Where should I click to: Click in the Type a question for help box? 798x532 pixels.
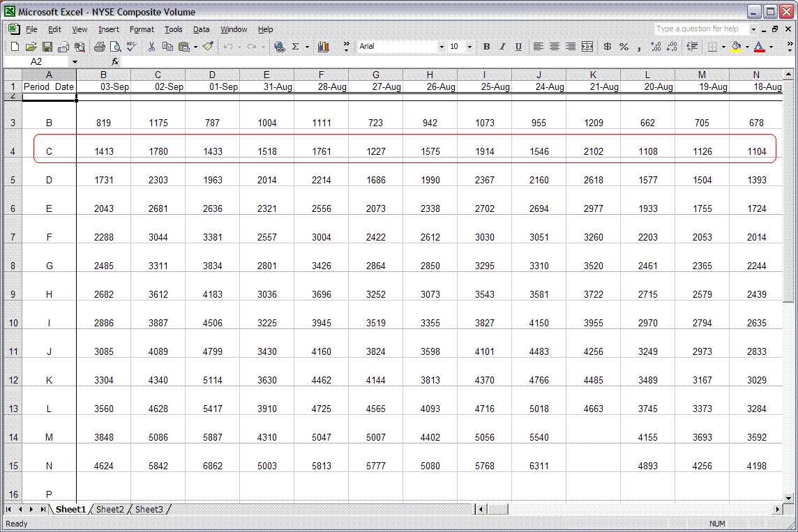pos(701,29)
